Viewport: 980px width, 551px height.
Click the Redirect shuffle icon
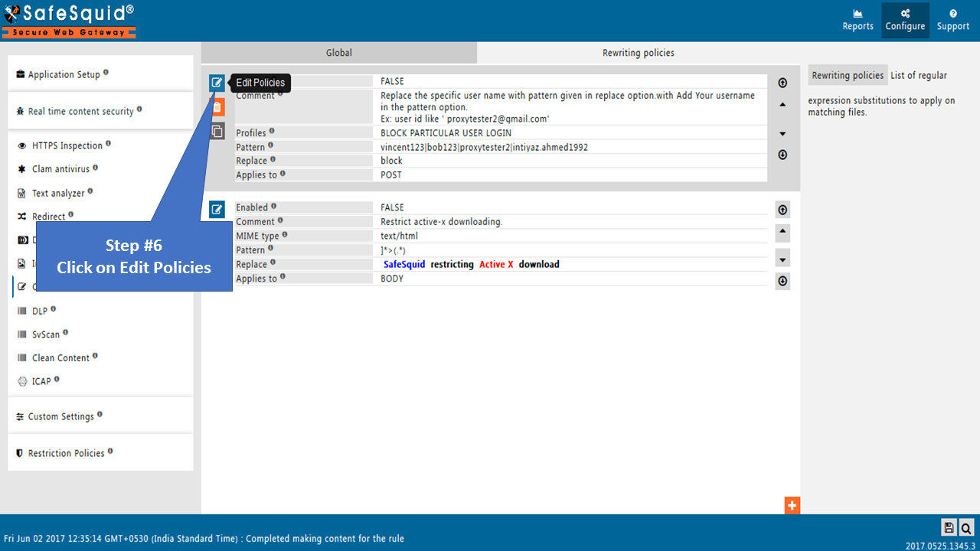pyautogui.click(x=22, y=217)
